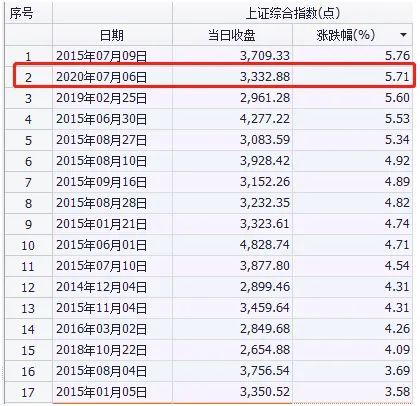Click percentage change 4.89
420x406 pixels.
(397, 181)
